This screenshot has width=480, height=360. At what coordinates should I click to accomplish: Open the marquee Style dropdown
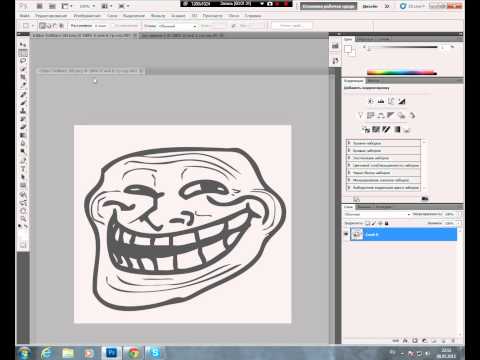tap(177, 26)
